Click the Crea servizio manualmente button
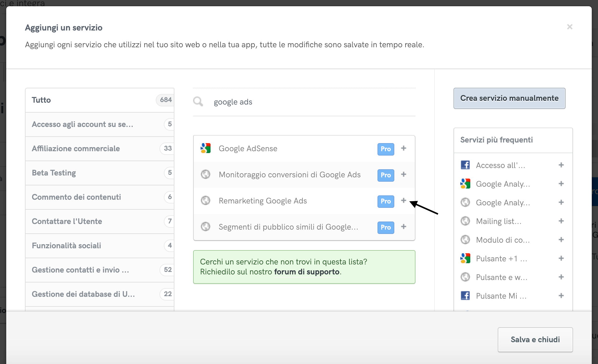Image resolution: width=598 pixels, height=364 pixels. [509, 98]
